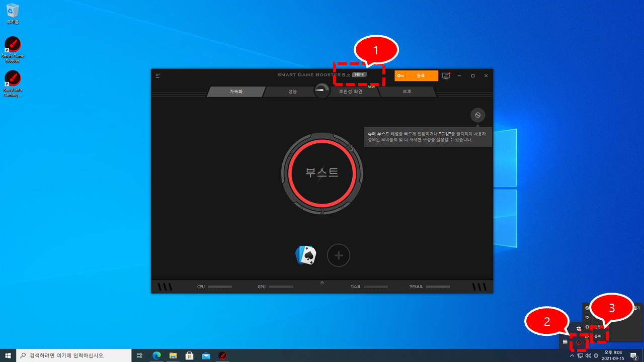Click the CPU usage indicator
This screenshot has height=362, width=644.
tap(215, 287)
